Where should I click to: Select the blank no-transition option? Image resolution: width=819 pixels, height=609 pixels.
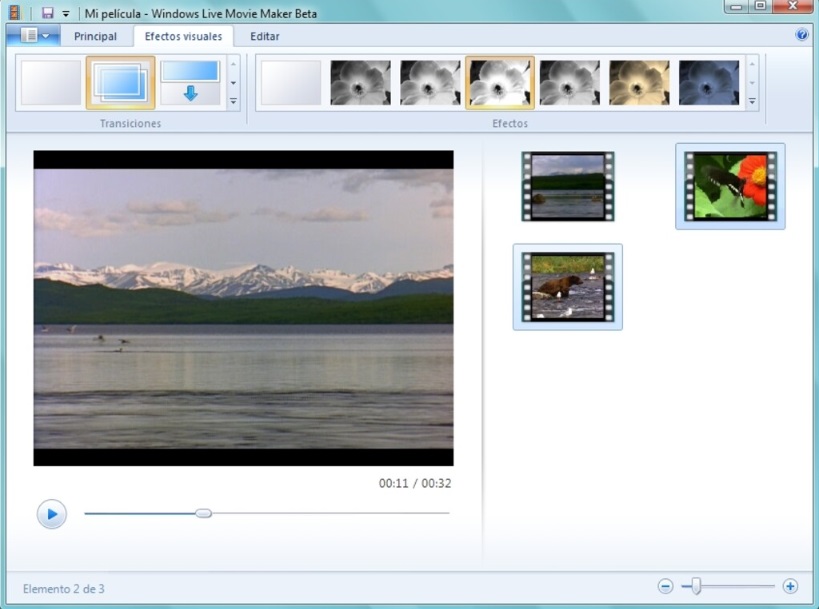pos(51,83)
